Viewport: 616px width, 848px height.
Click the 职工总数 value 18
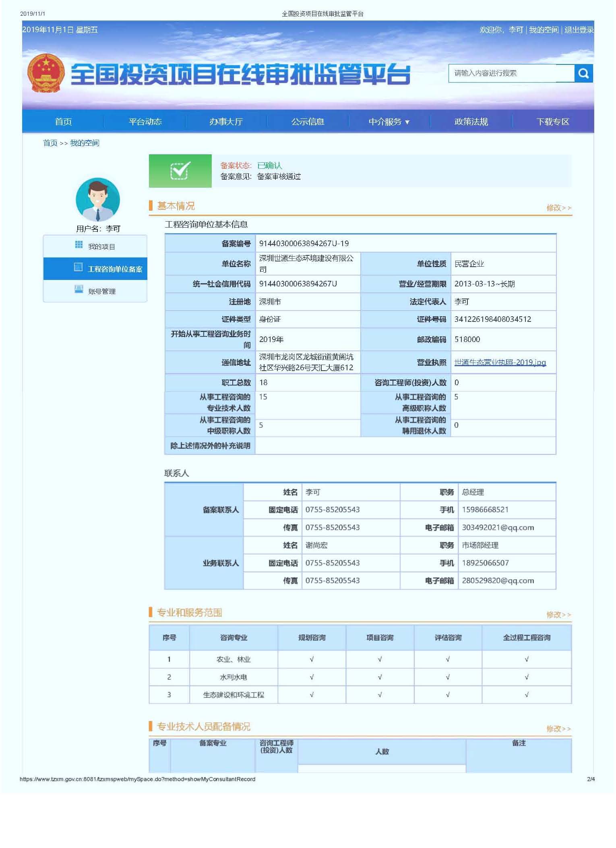point(263,383)
